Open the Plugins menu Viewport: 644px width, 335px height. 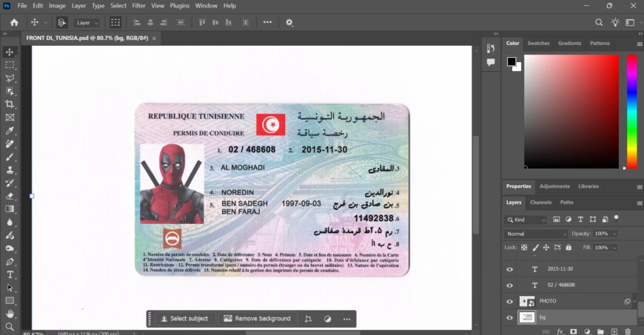[179, 6]
